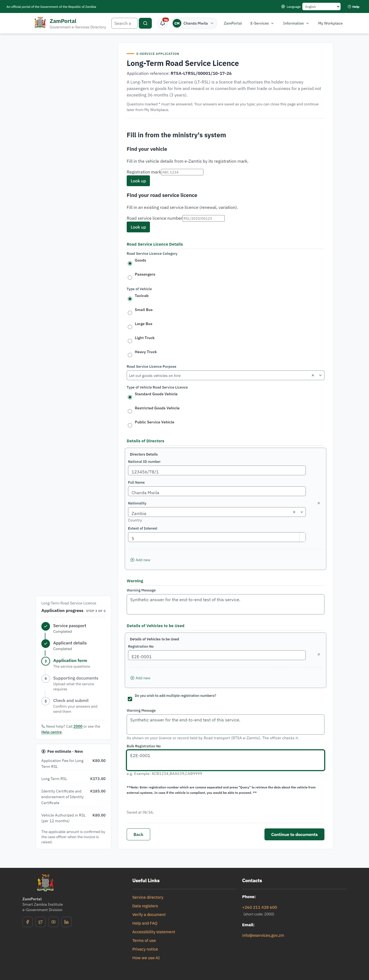Viewport: 369px width, 980px height.
Task: Remove the director entry row
Action: pyautogui.click(x=319, y=503)
